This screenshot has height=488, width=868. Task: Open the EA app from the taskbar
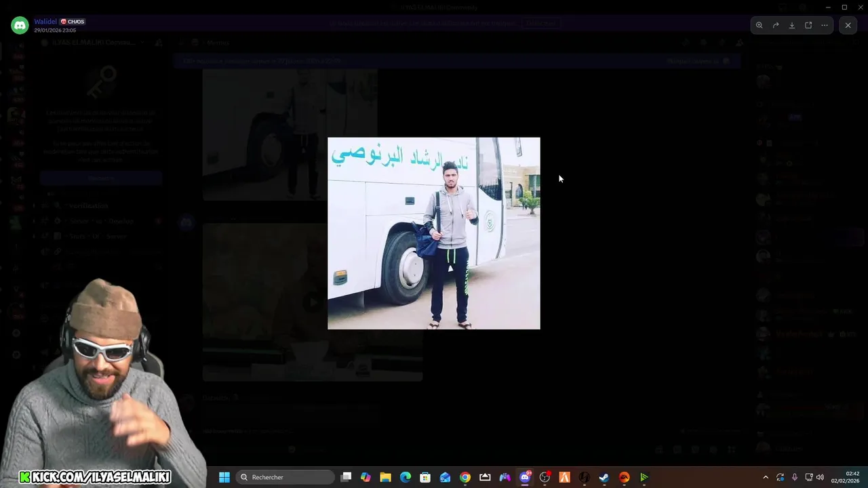(x=624, y=477)
